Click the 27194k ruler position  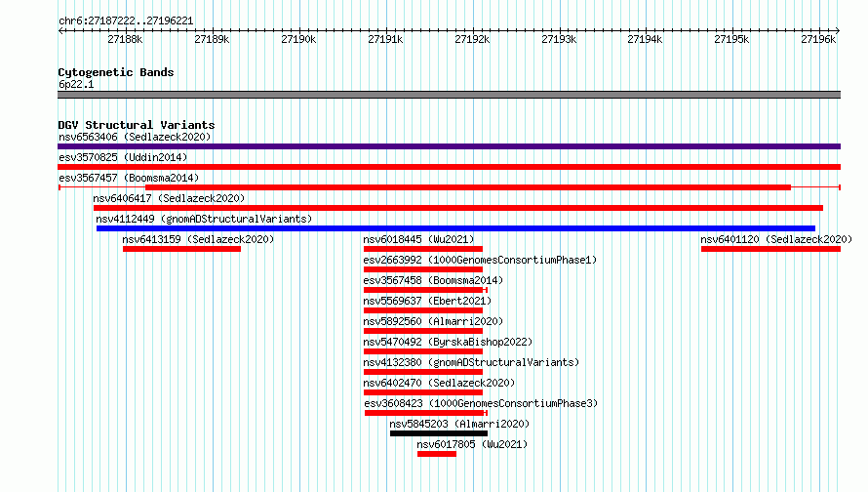click(x=645, y=39)
